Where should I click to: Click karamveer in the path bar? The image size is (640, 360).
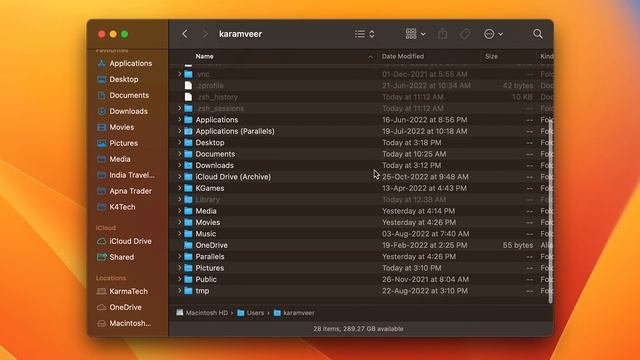pos(294,313)
